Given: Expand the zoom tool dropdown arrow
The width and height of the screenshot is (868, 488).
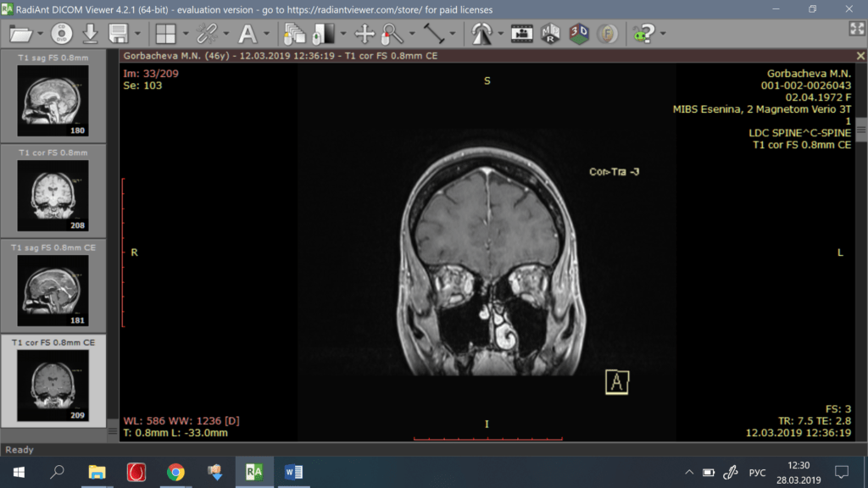Looking at the screenshot, I should pos(413,34).
